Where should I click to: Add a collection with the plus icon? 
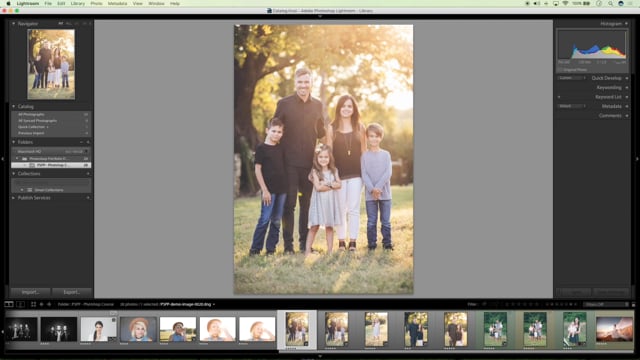(x=88, y=174)
